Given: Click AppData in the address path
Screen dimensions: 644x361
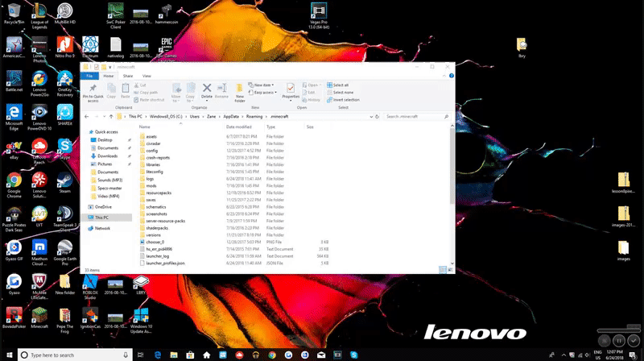Looking at the screenshot, I should (x=231, y=117).
